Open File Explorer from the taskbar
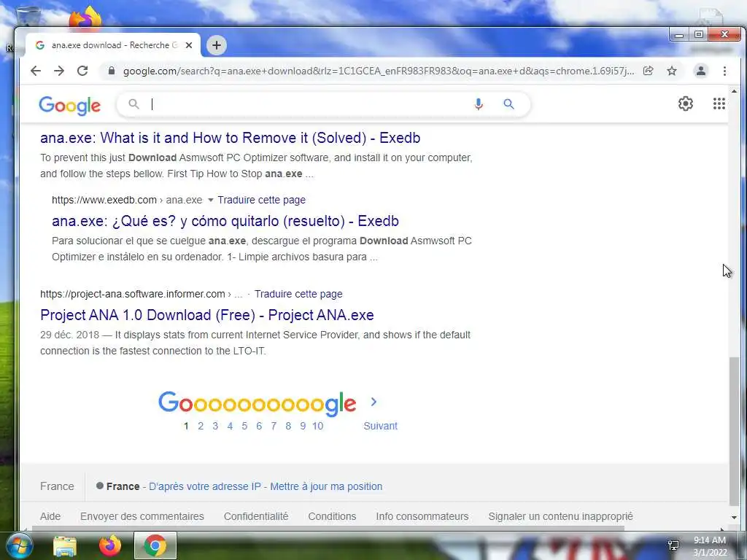The height and width of the screenshot is (560, 747). [65, 545]
